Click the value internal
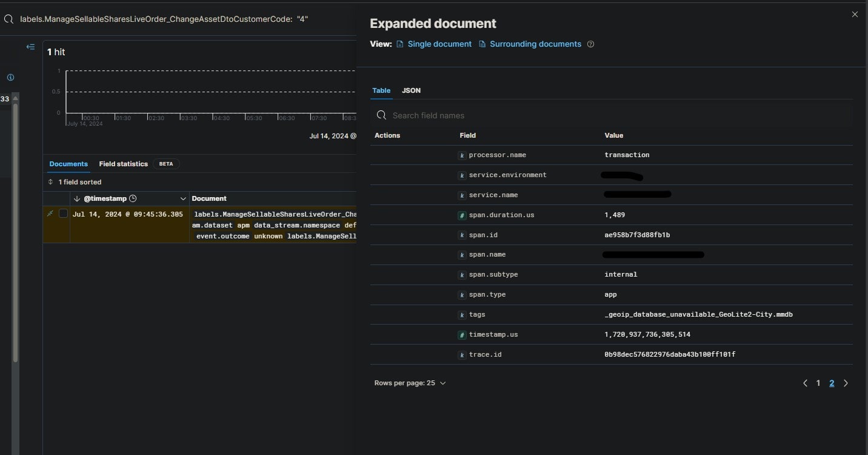Viewport: 868px width, 455px height. coord(621,274)
